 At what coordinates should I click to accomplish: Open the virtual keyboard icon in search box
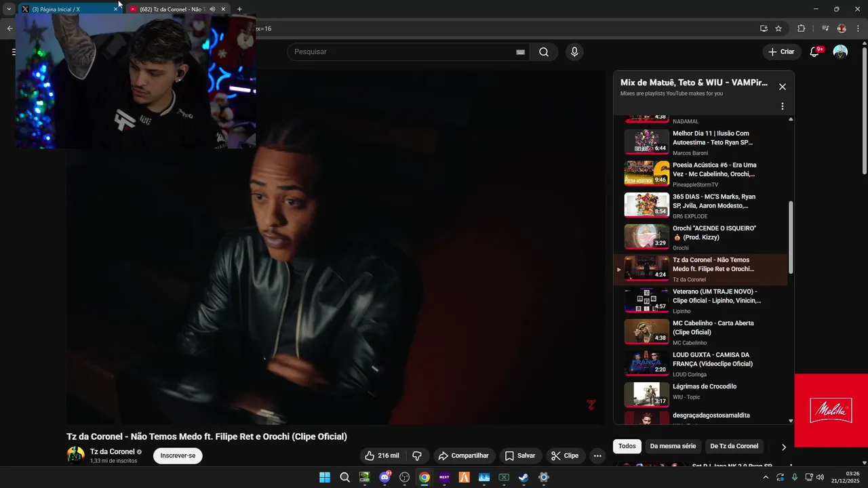520,52
